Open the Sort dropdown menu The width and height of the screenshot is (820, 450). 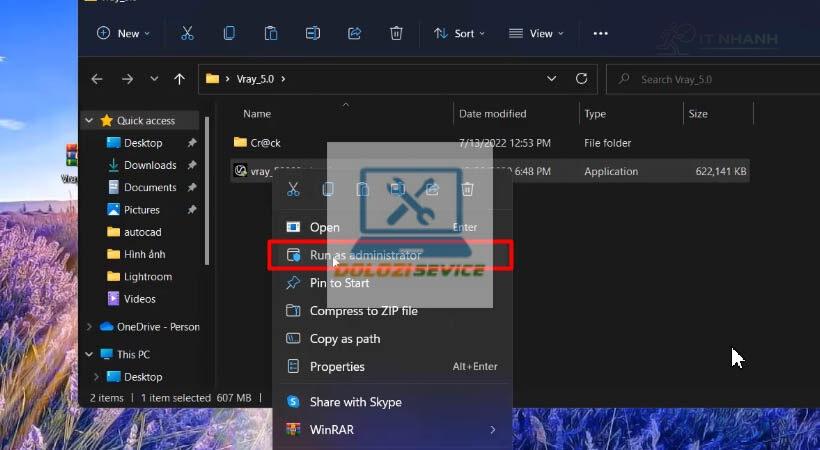tap(459, 33)
